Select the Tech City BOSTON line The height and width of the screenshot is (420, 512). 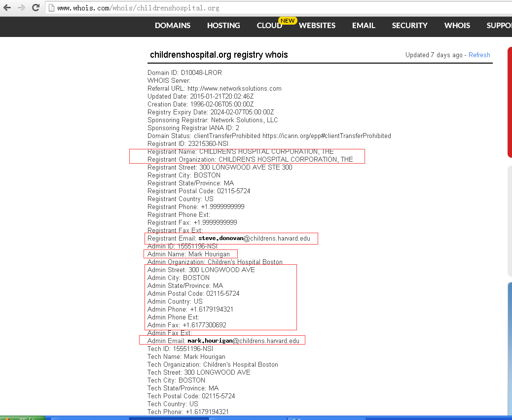coord(176,380)
